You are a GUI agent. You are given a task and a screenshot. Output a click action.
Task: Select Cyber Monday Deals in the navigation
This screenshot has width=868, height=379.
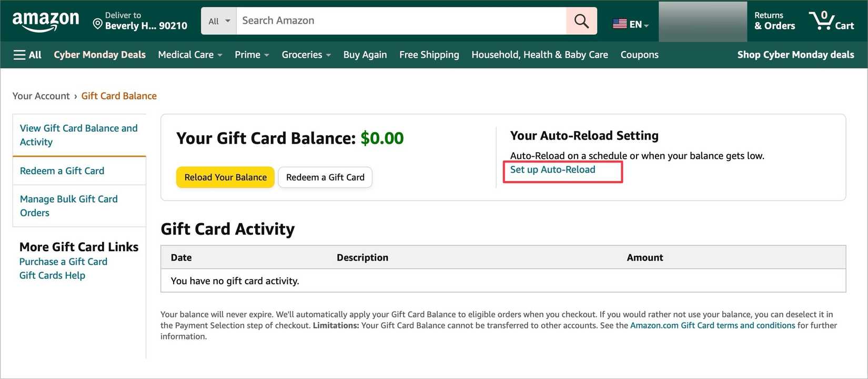click(99, 54)
